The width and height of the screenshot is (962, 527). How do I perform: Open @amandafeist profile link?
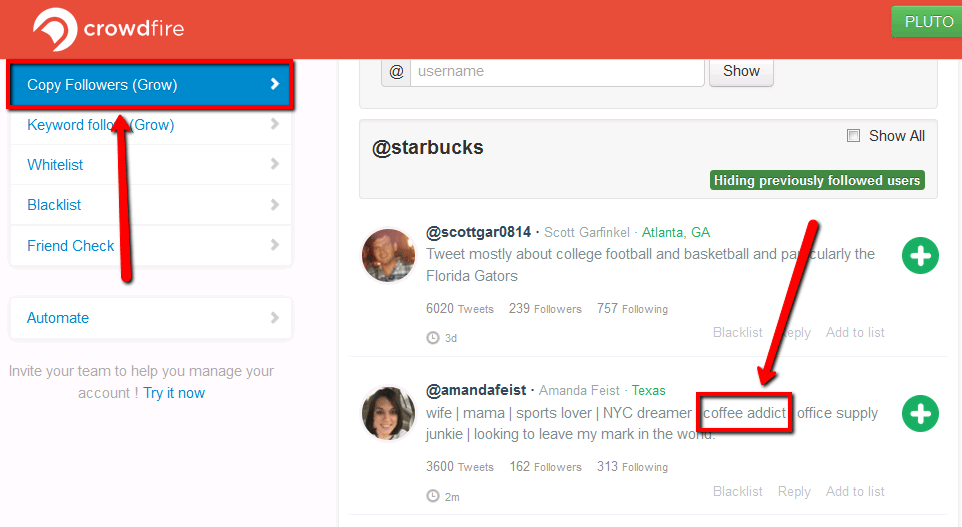476,390
